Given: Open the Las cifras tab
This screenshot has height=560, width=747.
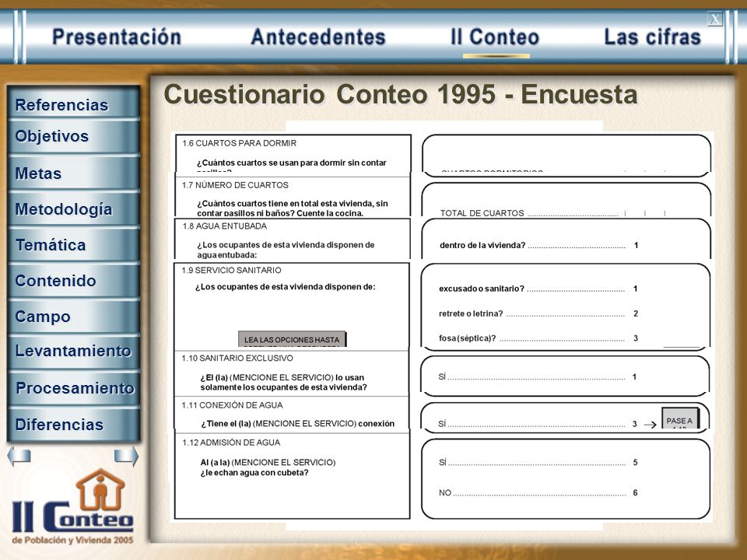Looking at the screenshot, I should pos(652,37).
